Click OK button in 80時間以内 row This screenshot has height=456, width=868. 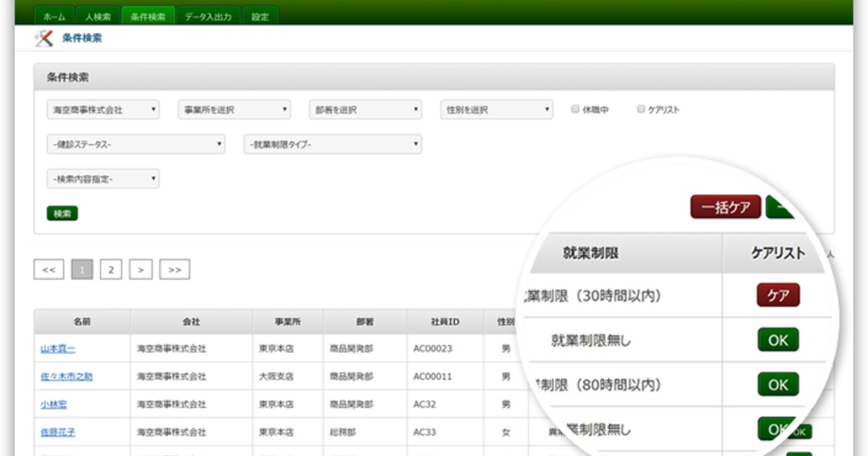[x=778, y=385]
